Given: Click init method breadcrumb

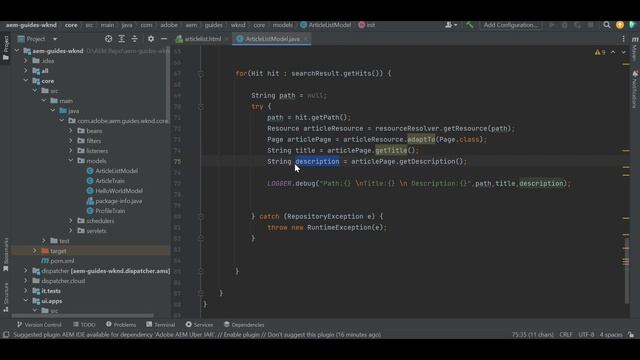Looking at the screenshot, I should (x=367, y=25).
